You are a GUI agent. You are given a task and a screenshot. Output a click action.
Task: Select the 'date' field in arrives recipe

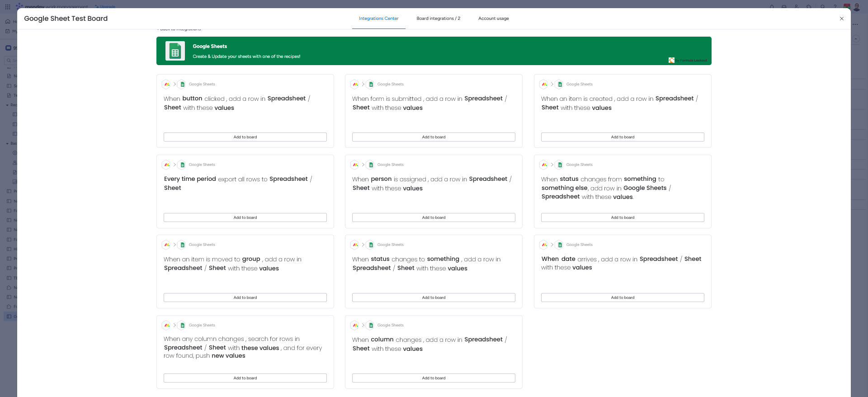568,259
